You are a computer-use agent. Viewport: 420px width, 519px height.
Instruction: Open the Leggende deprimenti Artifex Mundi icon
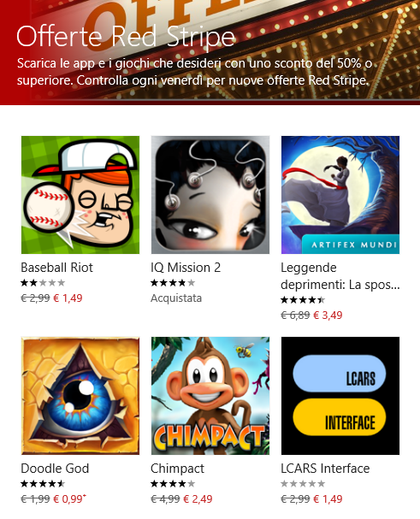[340, 195]
